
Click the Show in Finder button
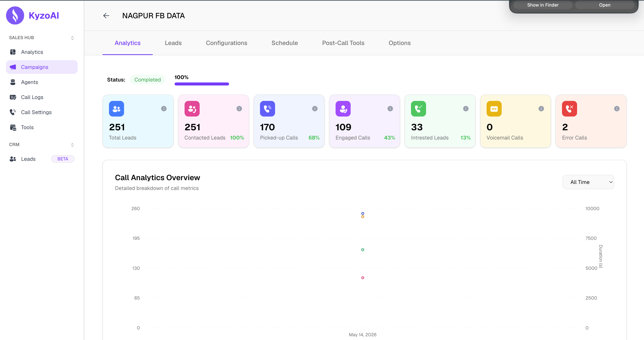click(543, 5)
